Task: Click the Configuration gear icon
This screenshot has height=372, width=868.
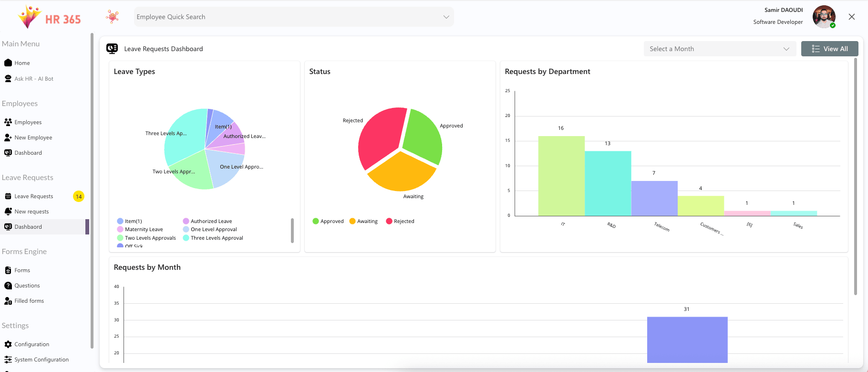Action: pyautogui.click(x=8, y=344)
